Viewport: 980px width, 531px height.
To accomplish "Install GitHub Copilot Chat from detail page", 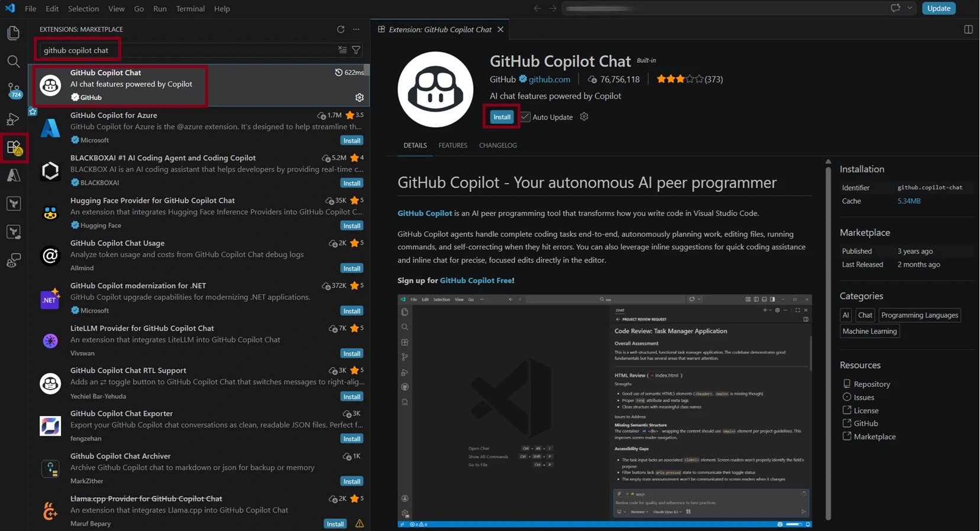I will [502, 117].
